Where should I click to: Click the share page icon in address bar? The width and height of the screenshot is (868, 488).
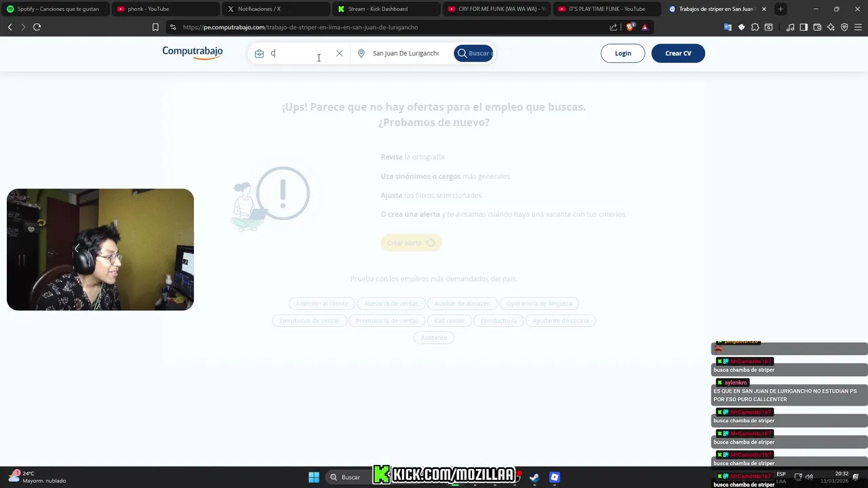(614, 27)
